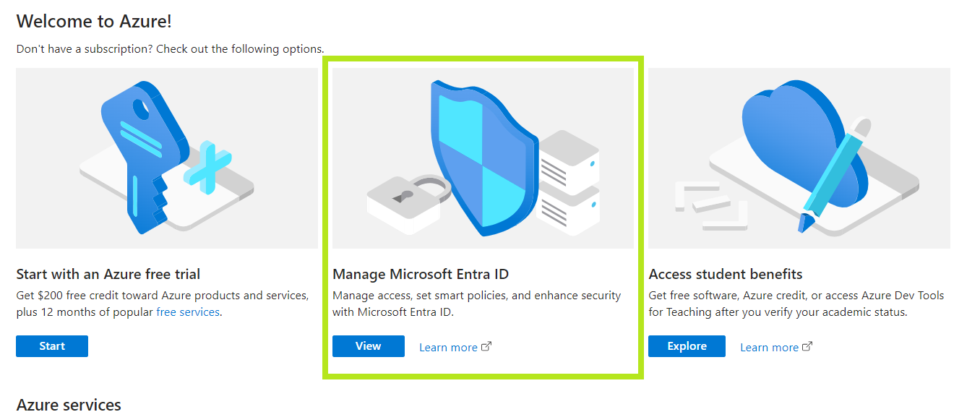Click the View button under Manage Microsoft Entra ID

369,346
